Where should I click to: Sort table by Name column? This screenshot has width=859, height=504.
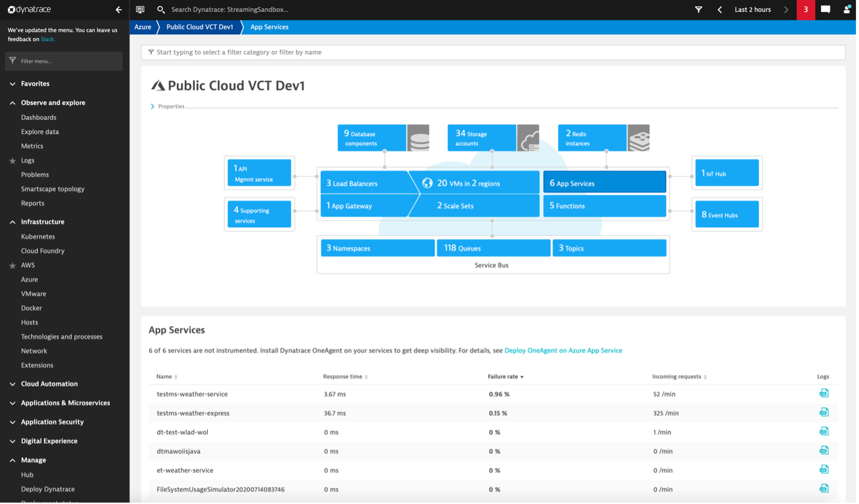[x=167, y=377]
